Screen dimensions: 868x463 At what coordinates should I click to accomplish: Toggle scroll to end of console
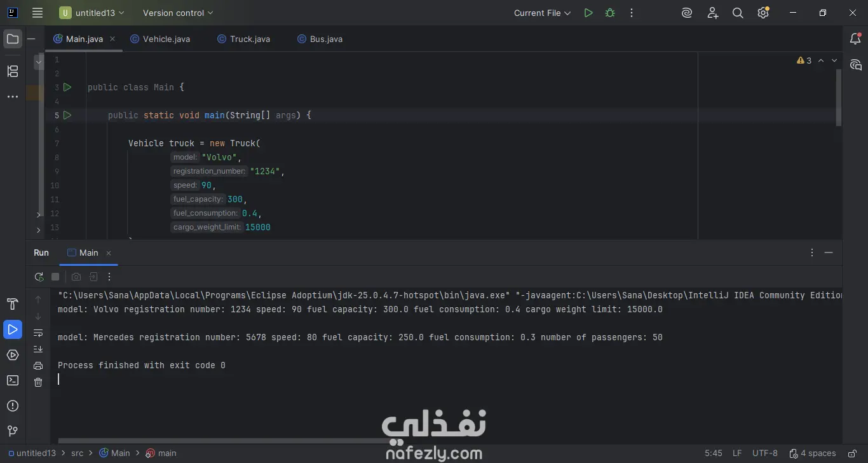38,349
